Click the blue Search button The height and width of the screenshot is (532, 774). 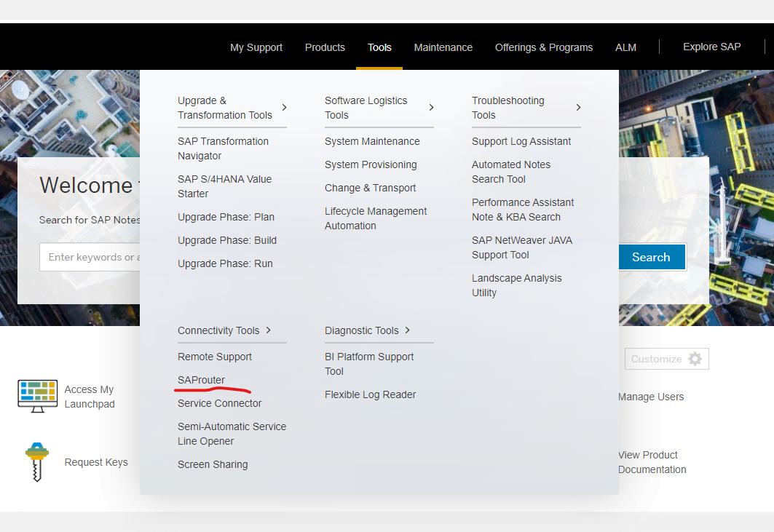click(x=651, y=257)
